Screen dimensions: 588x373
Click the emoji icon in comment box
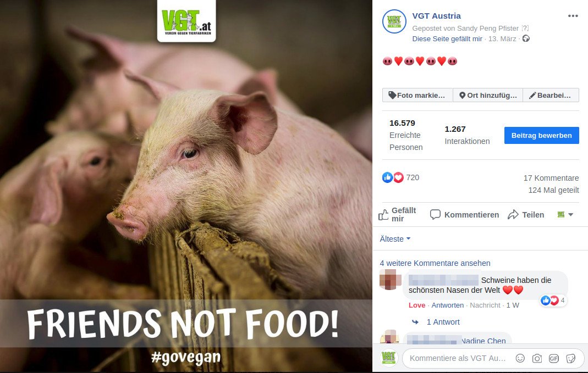click(520, 358)
